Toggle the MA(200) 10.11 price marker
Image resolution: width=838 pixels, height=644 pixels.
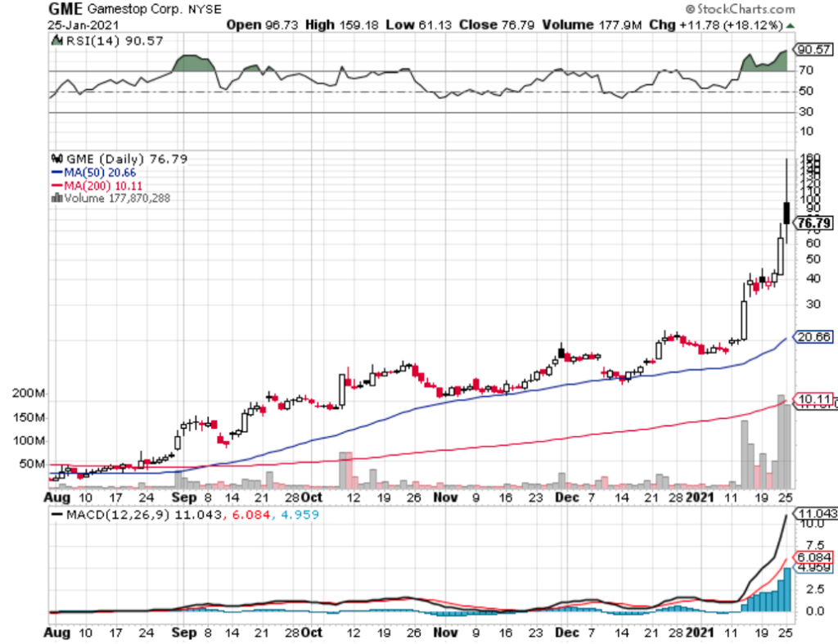tap(813, 399)
